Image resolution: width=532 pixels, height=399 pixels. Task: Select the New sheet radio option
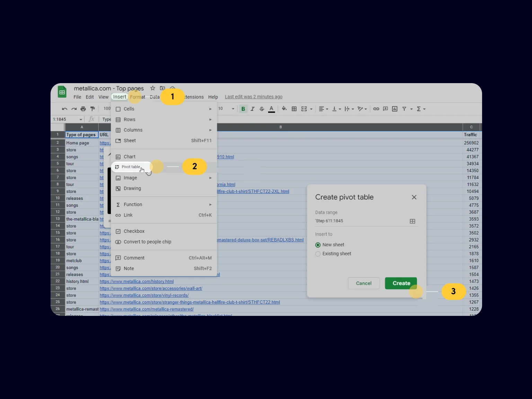pos(318,245)
